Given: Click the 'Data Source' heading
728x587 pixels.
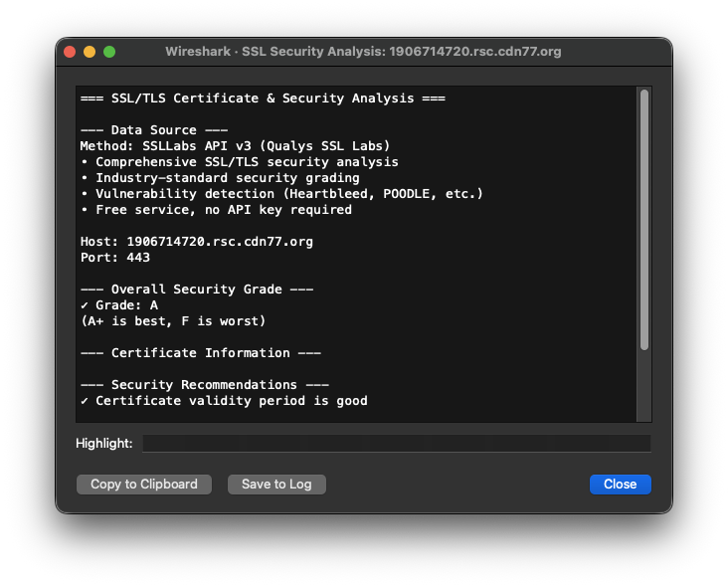Looking at the screenshot, I should tap(154, 130).
